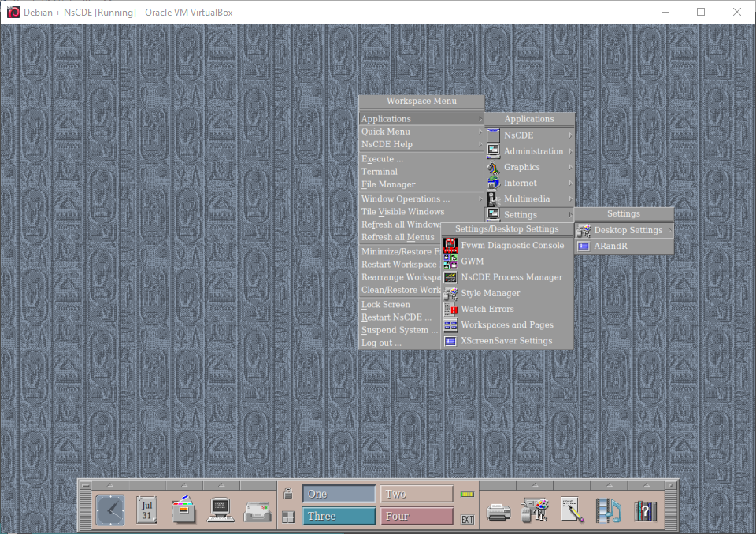Switch to workspace Two
Viewport: 756px width, 534px height.
tap(417, 494)
